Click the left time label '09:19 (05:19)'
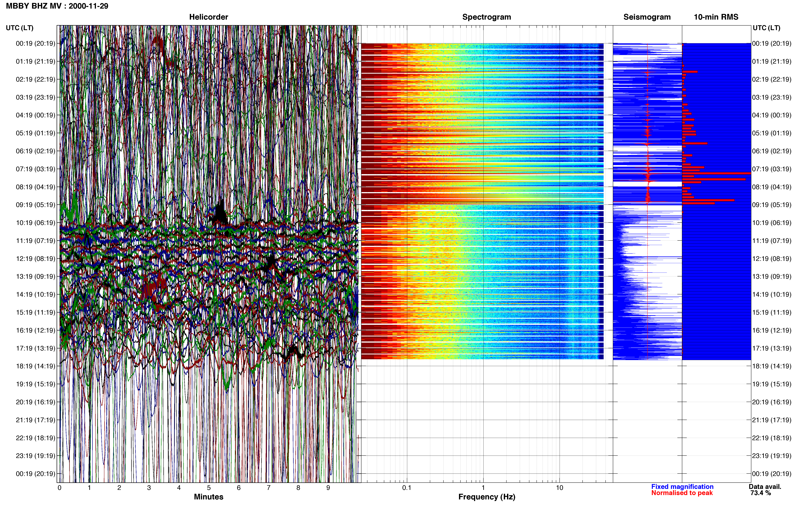Screen dimensions: 812x508 (x=36, y=205)
